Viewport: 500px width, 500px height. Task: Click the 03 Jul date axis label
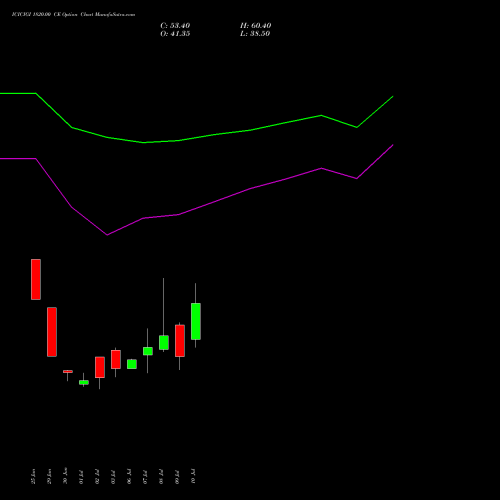pos(113,476)
